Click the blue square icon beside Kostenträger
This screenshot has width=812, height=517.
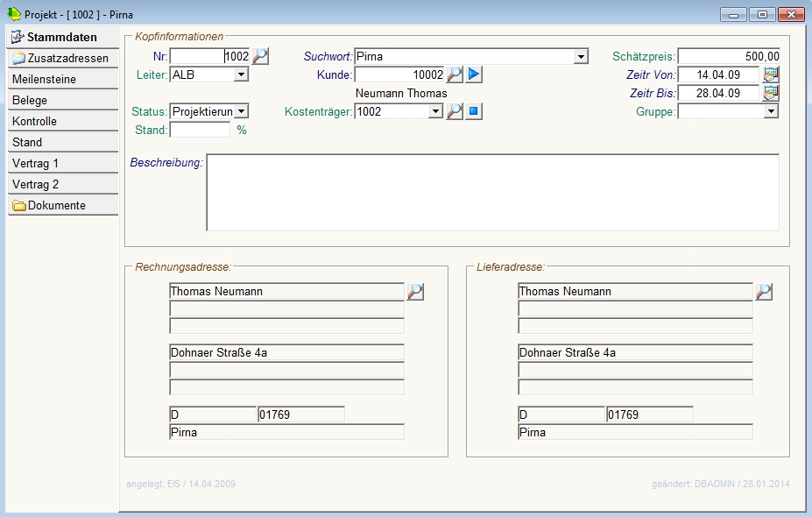coord(474,111)
